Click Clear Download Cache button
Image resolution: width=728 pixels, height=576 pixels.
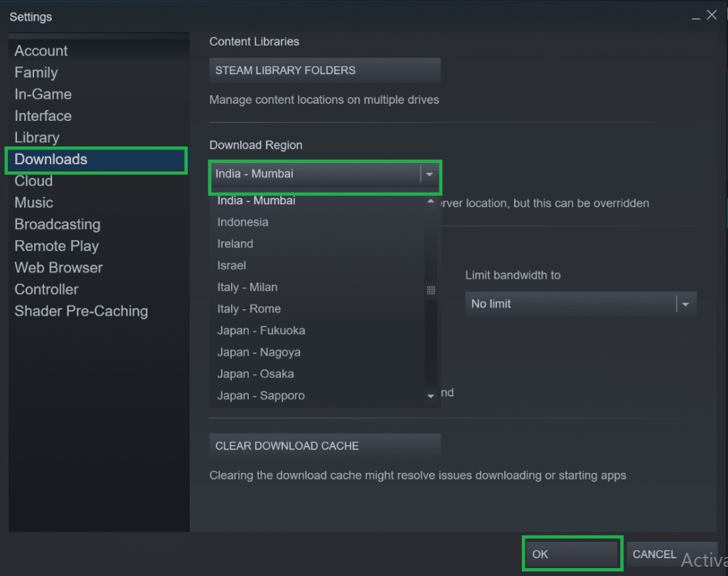tap(324, 446)
